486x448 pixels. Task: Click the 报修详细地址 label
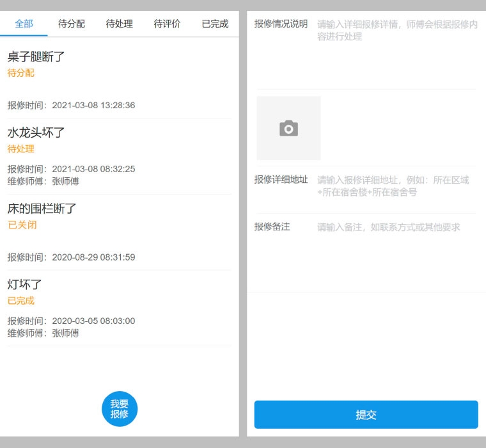pyautogui.click(x=281, y=180)
